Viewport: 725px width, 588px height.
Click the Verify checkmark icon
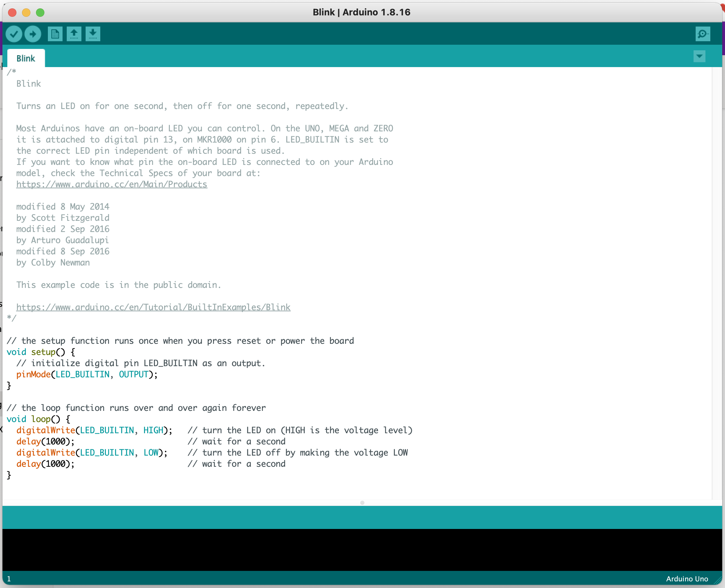14,34
